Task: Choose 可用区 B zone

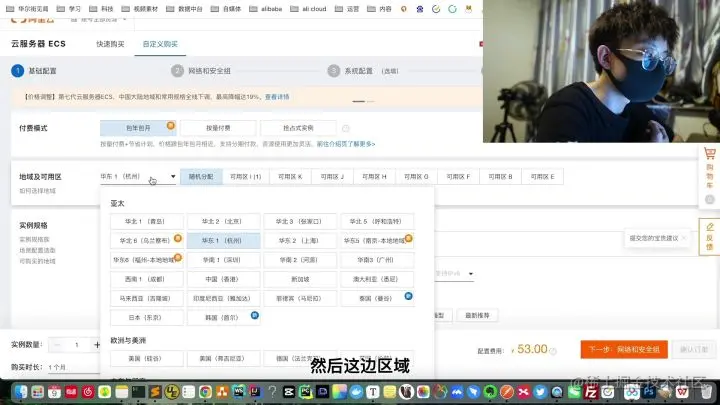Action: click(500, 176)
